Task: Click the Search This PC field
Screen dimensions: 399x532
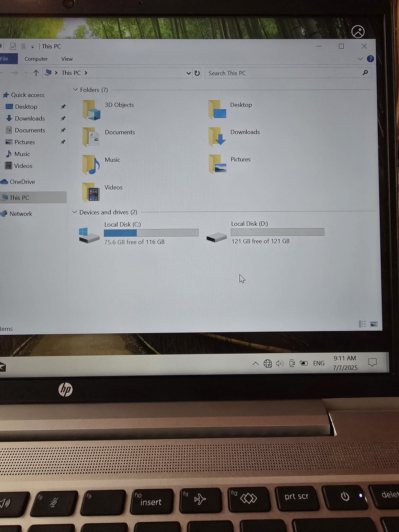Action: coord(288,73)
